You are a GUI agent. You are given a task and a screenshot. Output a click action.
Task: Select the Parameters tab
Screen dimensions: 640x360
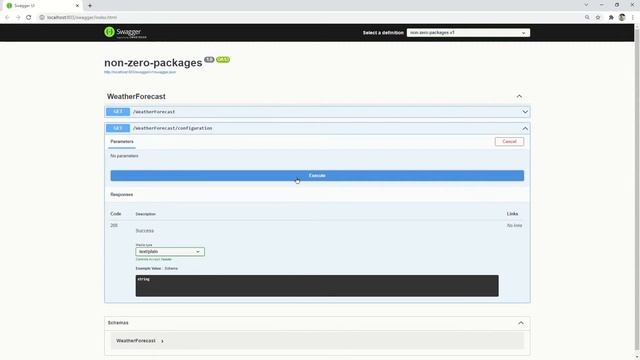click(x=122, y=142)
